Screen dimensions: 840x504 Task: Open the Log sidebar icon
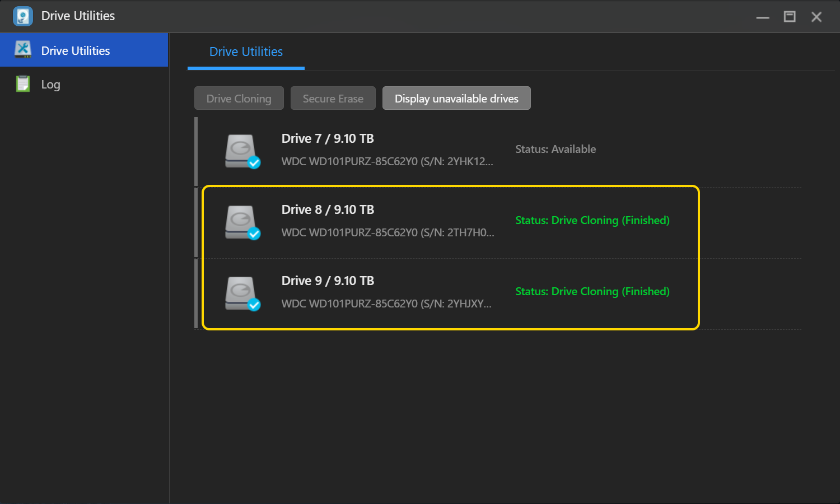[23, 84]
